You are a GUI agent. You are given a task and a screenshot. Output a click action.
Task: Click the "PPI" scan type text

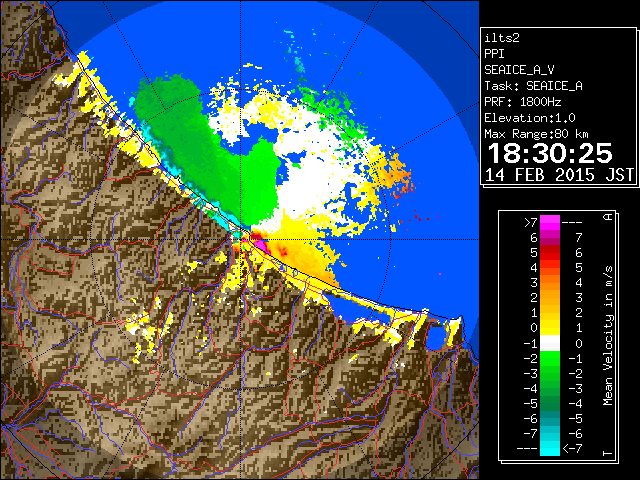point(494,54)
